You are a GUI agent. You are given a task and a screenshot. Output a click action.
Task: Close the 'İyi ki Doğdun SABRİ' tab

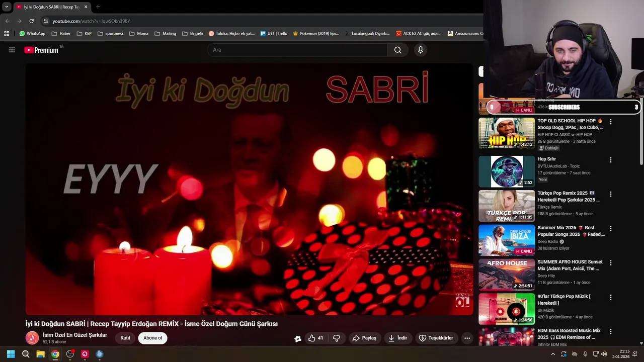(86, 7)
